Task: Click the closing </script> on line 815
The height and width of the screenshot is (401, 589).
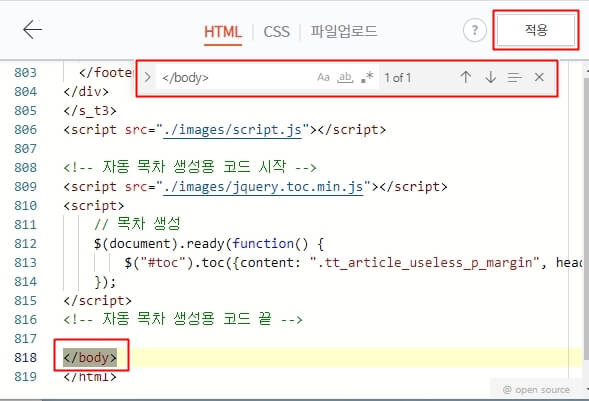Action: tap(98, 300)
